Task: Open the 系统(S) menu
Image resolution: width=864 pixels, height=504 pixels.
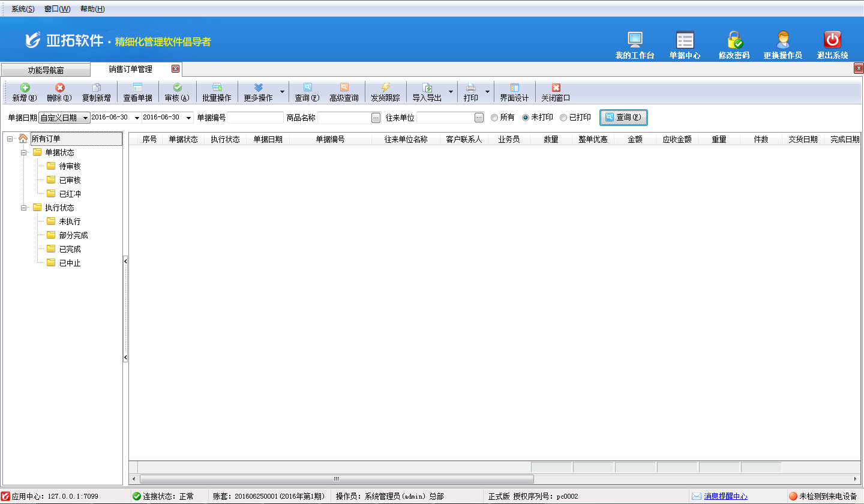Action: (x=23, y=9)
